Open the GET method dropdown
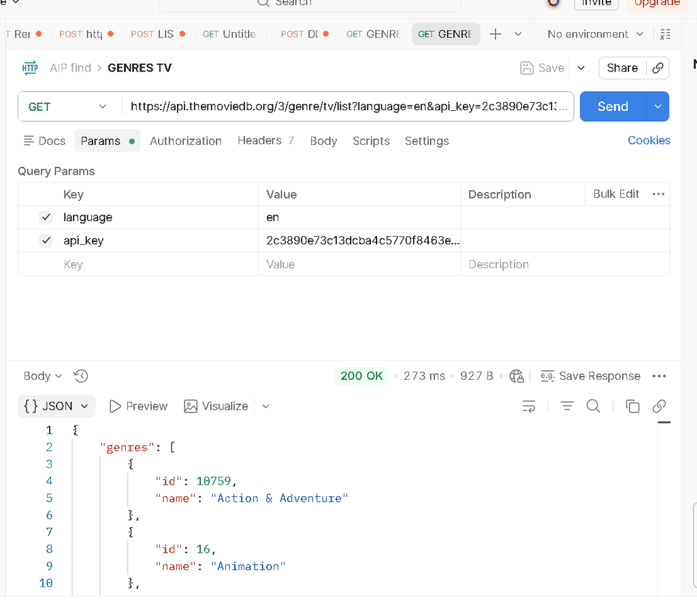Viewport: 697px width, 616px height. [x=67, y=107]
